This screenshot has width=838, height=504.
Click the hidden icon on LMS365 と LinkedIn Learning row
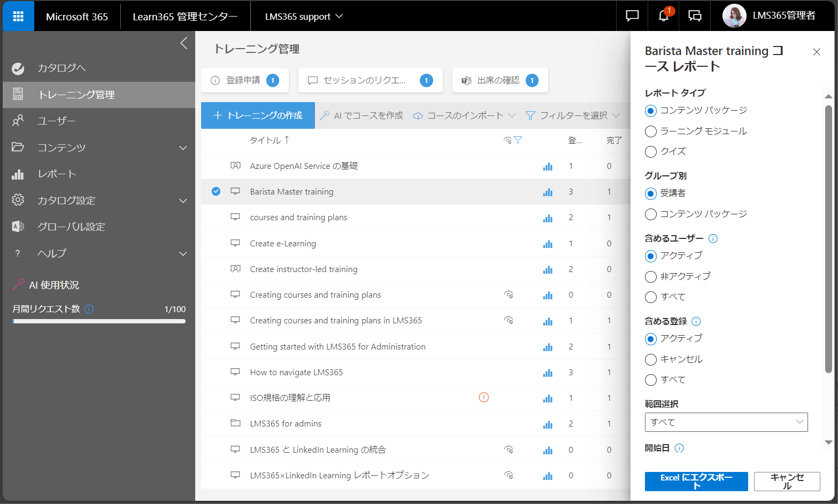tap(509, 449)
